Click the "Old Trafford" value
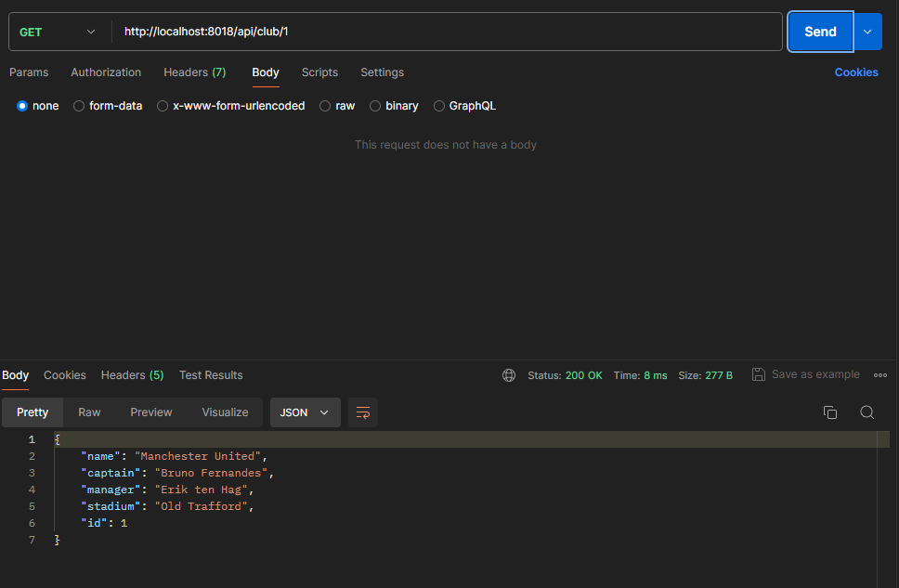 202,506
